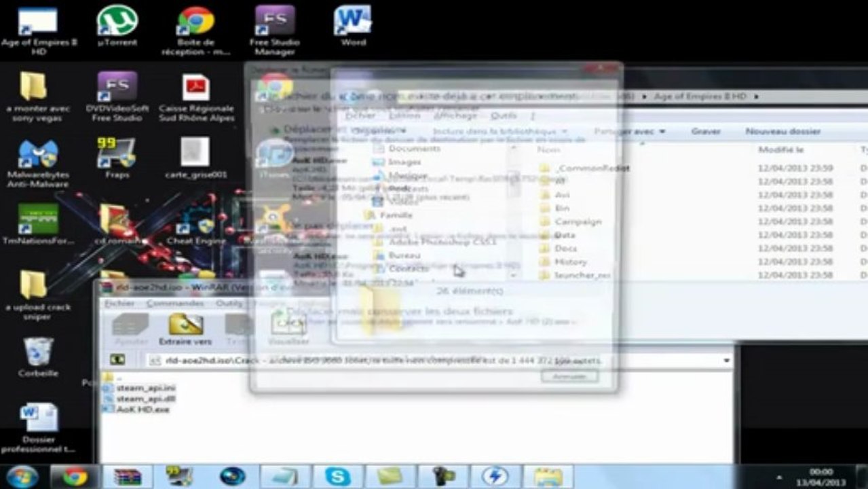Select the carte_grise001 desktop file
Screen dimensions: 868x489
(195, 158)
